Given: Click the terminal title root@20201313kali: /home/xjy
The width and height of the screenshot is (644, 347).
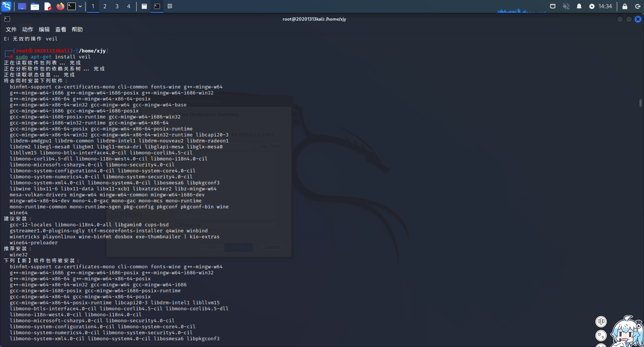Looking at the screenshot, I should pos(315,19).
